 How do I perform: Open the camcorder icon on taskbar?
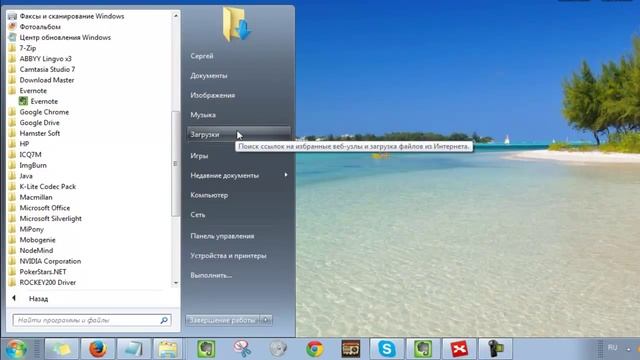point(495,349)
